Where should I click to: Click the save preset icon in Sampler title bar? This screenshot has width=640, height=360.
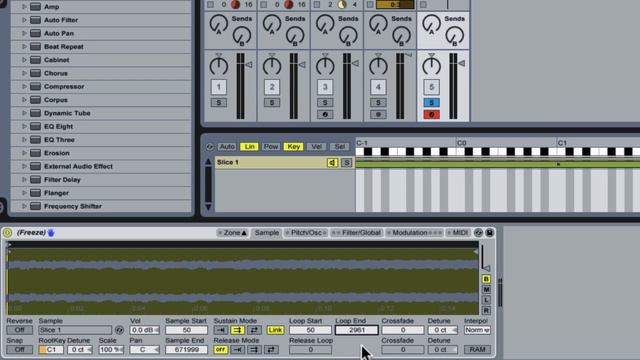pyautogui.click(x=489, y=233)
